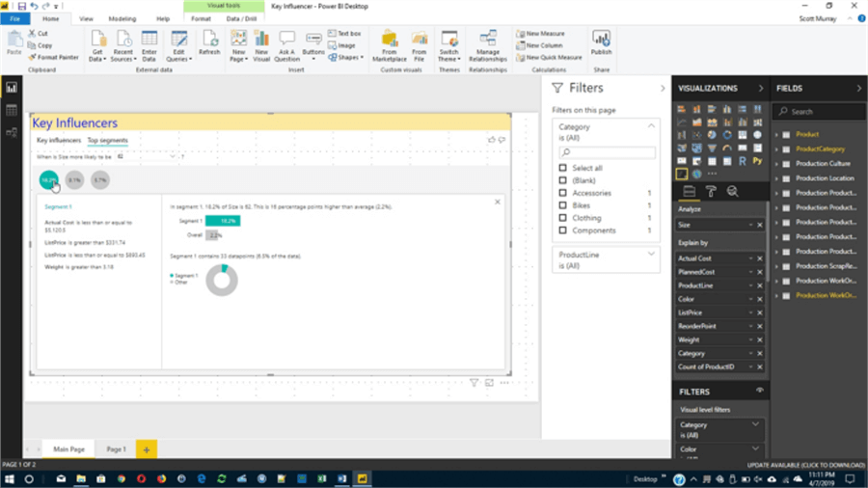Viewport: 868px width, 488px height.
Task: Click the visual filter funnel icon
Action: [x=474, y=382]
